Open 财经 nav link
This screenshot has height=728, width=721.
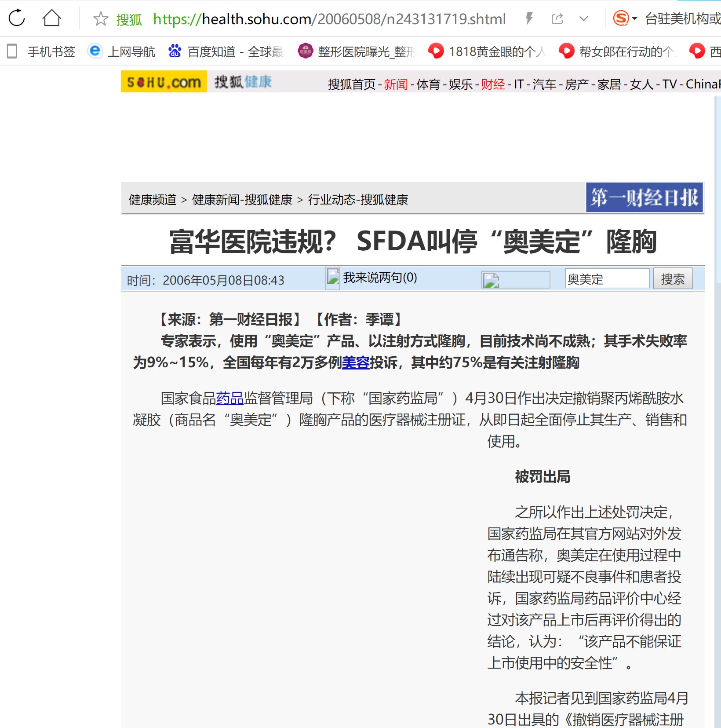pos(493,84)
